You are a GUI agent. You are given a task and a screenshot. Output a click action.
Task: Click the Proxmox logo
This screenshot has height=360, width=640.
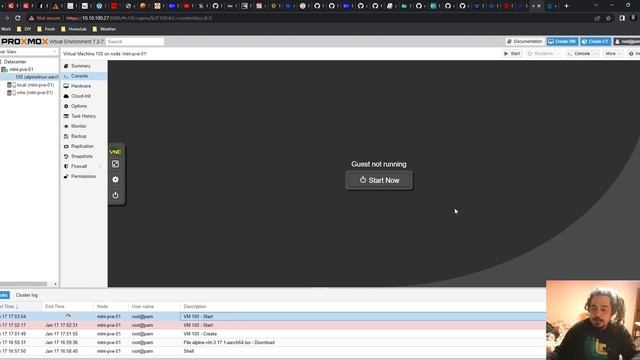coord(24,42)
